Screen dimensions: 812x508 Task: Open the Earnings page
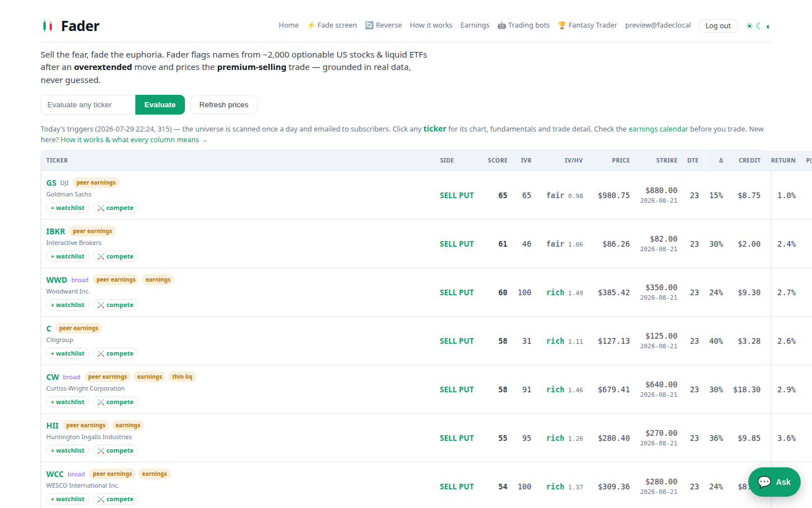pyautogui.click(x=475, y=25)
